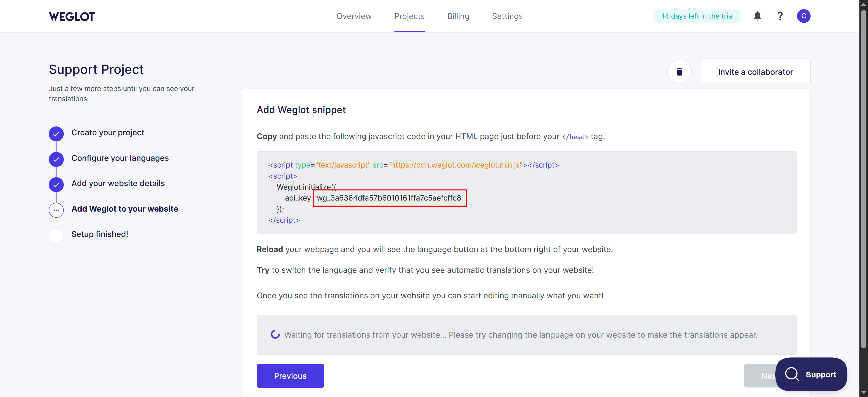868x397 pixels.
Task: Click the 'Create your project' step checkmark
Action: click(x=56, y=134)
